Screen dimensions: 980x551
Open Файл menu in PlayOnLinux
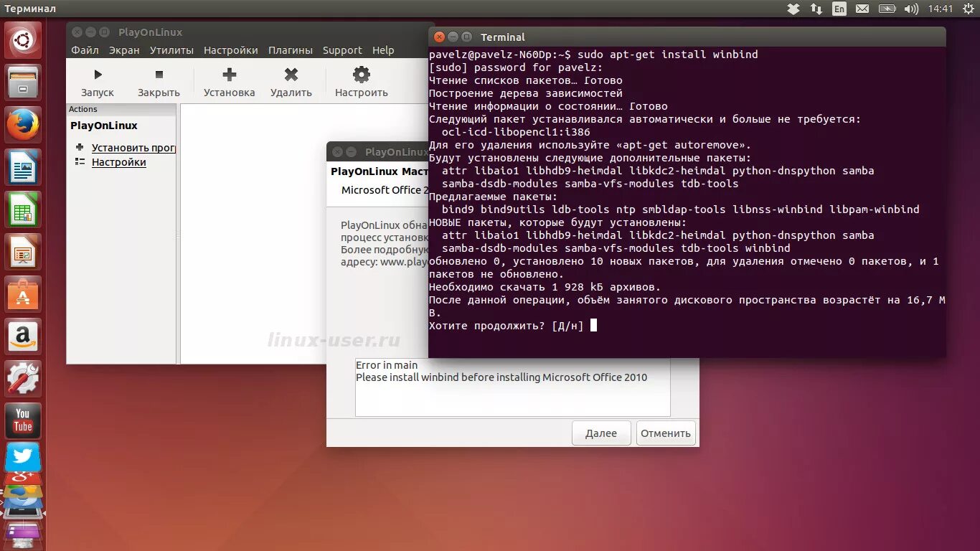coord(85,50)
